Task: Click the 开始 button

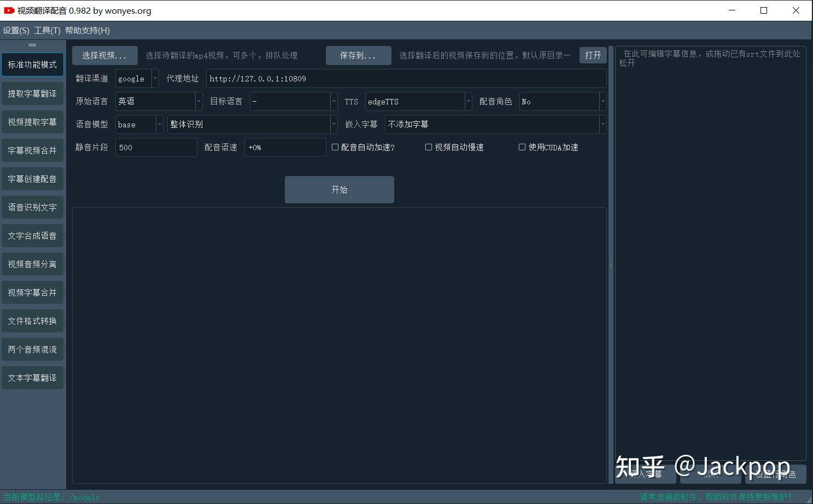Action: tap(339, 190)
